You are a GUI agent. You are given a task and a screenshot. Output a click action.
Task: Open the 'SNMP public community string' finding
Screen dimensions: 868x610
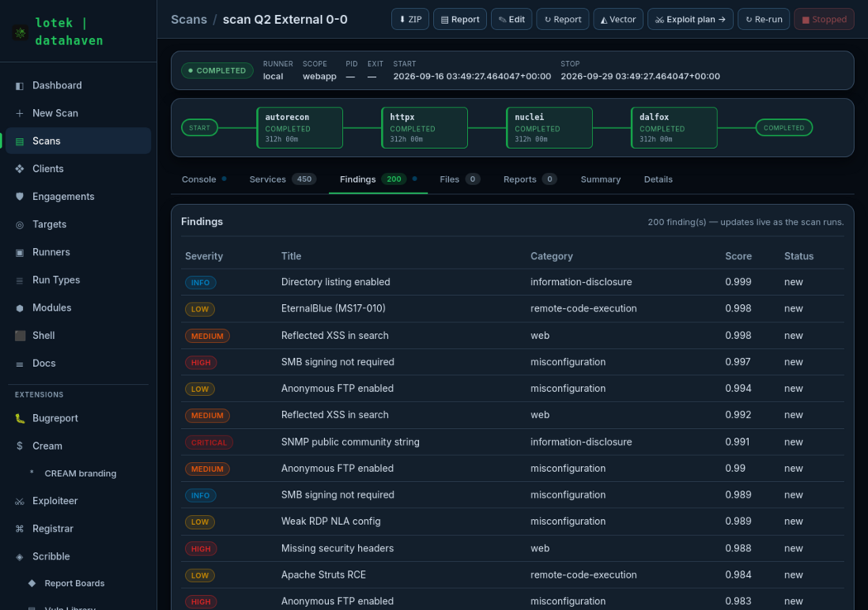[351, 442]
